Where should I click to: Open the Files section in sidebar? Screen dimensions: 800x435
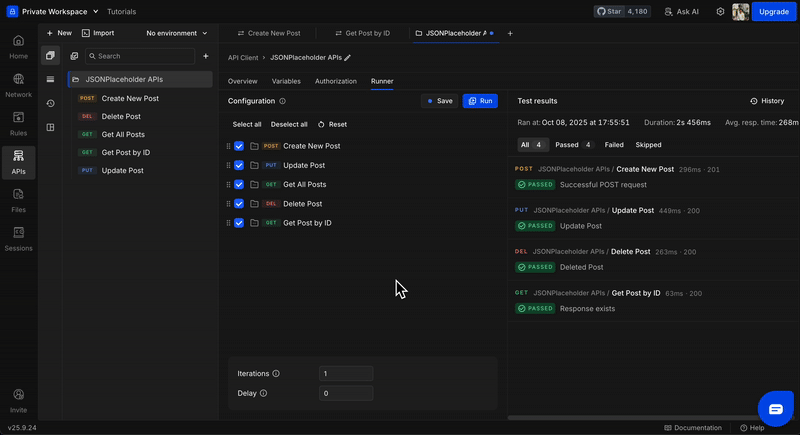click(18, 199)
